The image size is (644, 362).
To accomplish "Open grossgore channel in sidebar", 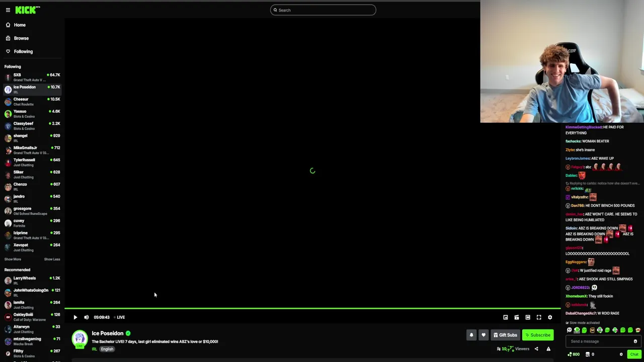I will (x=32, y=211).
